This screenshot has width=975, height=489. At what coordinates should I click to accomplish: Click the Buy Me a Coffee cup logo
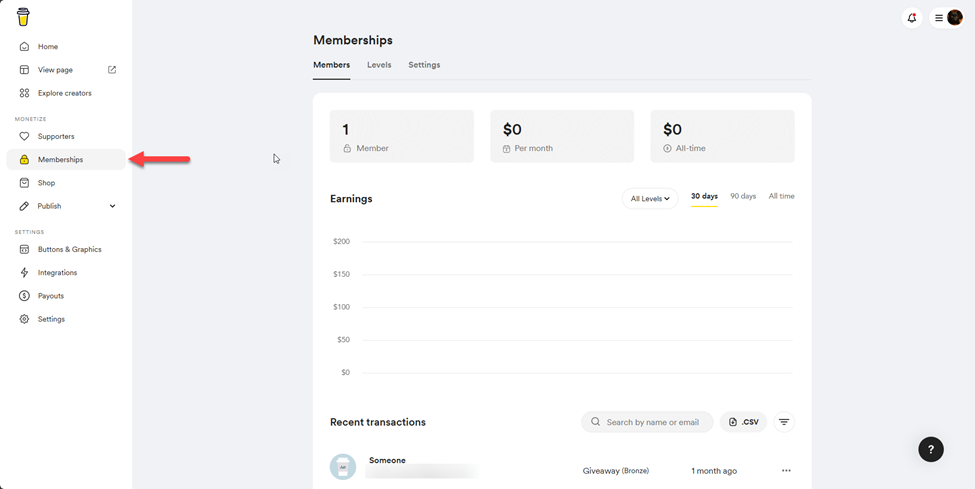click(23, 17)
